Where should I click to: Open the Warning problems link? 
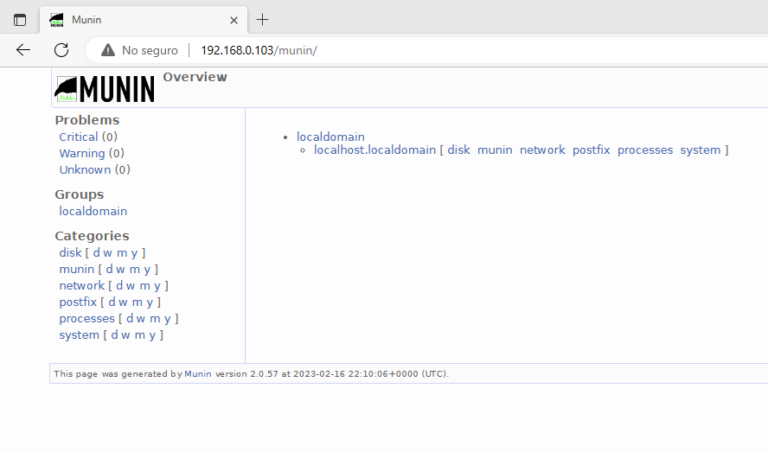(x=81, y=153)
